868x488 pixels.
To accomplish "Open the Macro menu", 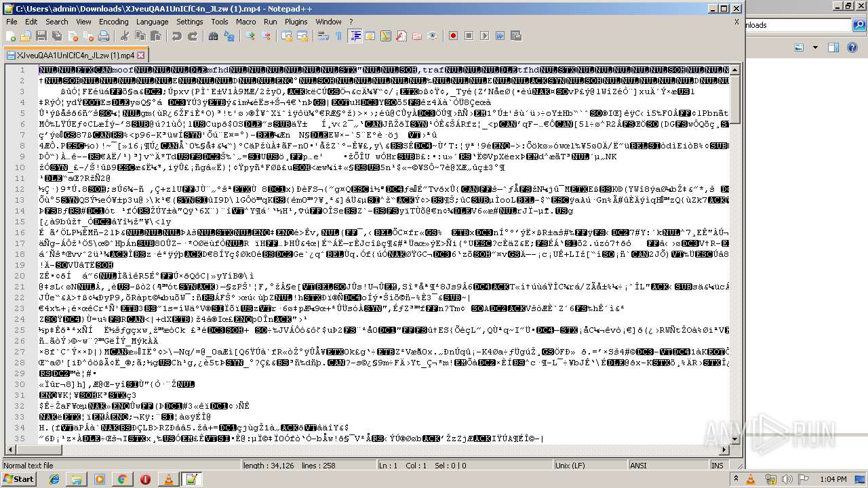I will (x=246, y=22).
